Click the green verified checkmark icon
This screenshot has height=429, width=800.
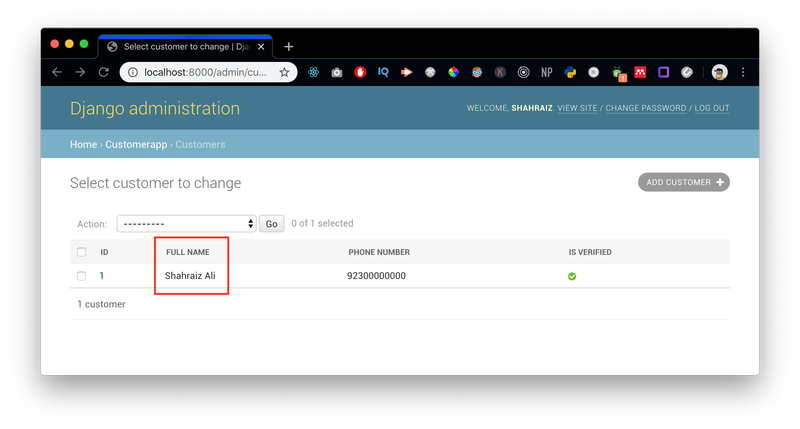572,276
